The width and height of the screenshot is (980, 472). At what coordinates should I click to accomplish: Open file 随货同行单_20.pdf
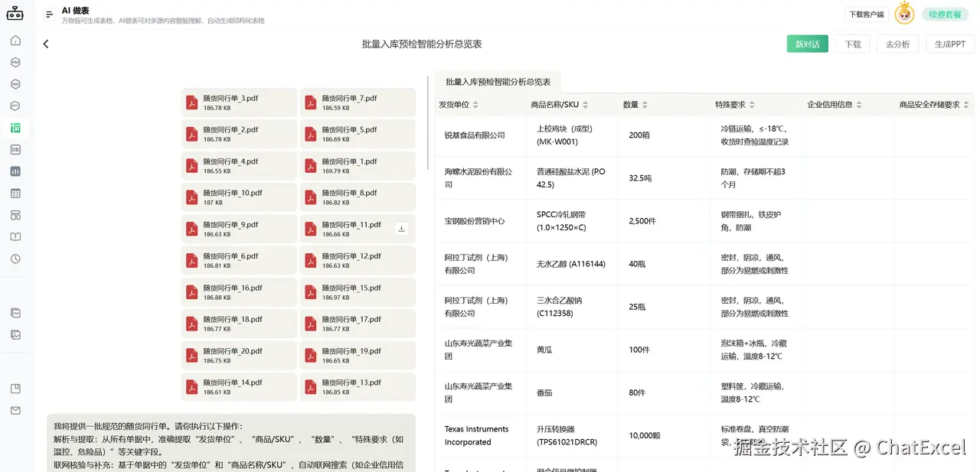tap(239, 356)
